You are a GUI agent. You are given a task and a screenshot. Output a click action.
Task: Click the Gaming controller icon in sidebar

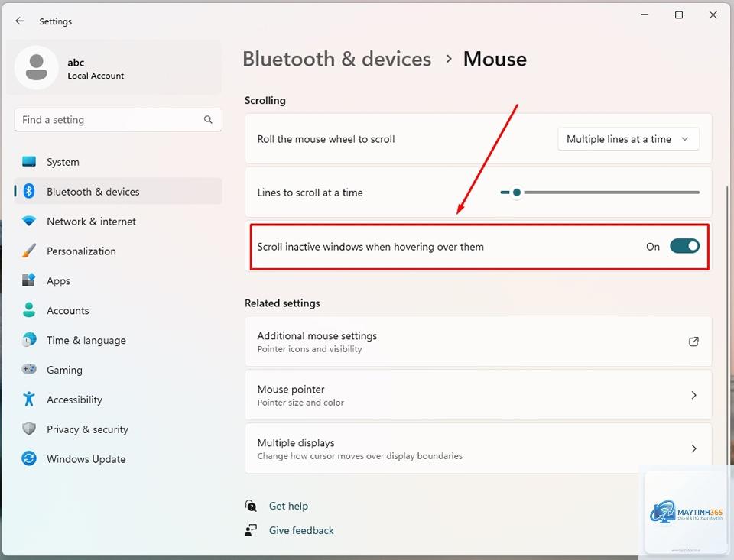[x=29, y=369]
